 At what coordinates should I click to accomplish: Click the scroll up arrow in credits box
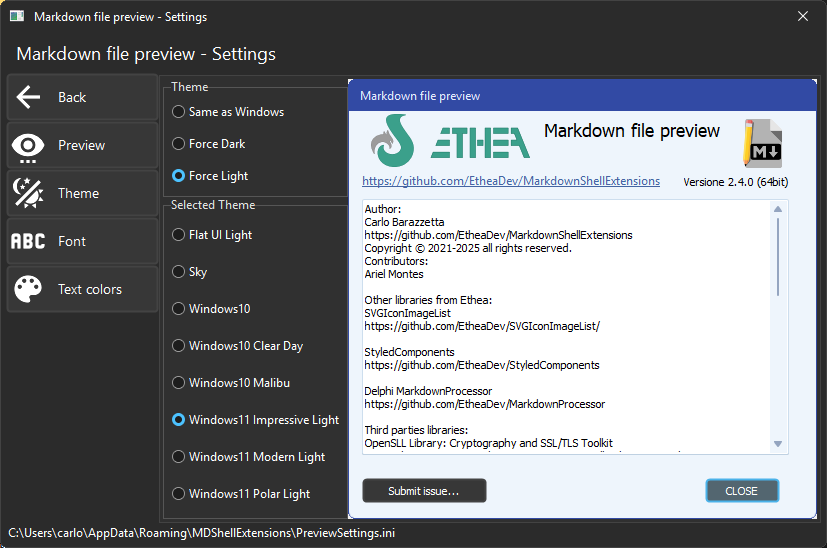[778, 209]
